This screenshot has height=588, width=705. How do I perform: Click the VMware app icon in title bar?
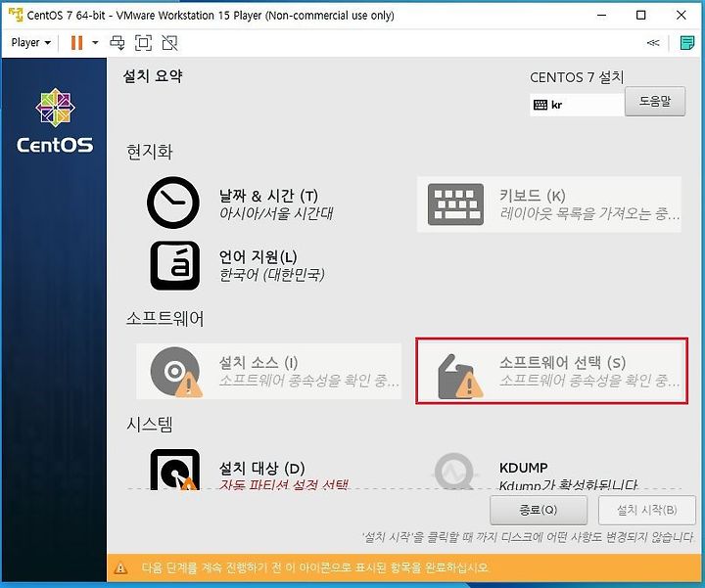[16, 15]
